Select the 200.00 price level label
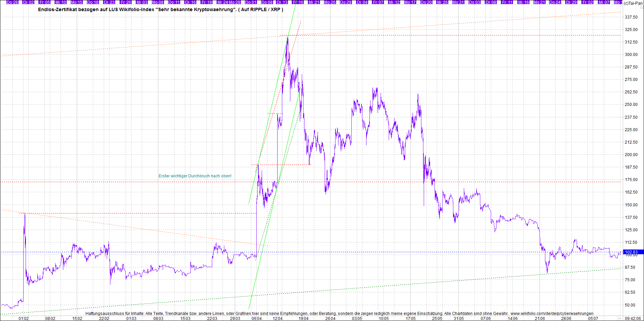This screenshot has height=321, width=644. pos(631,155)
